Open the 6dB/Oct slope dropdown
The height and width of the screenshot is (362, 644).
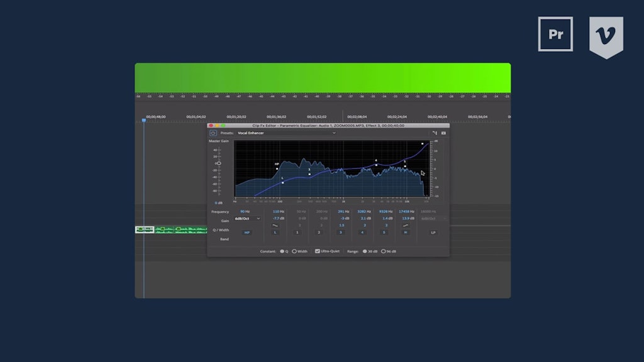click(247, 219)
